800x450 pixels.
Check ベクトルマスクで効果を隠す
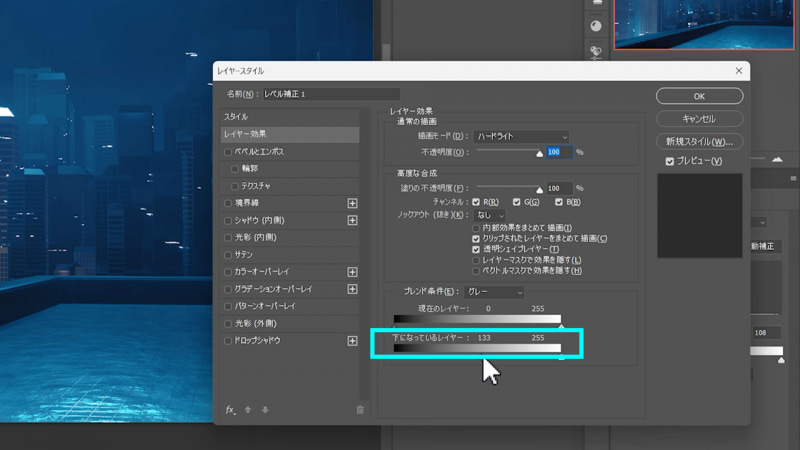[476, 271]
